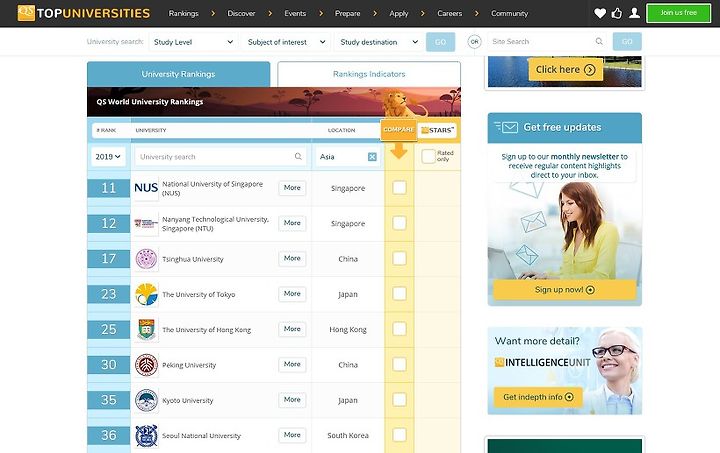Check compare box for University of Hong Kong
Image resolution: width=720 pixels, height=453 pixels.
(x=399, y=329)
